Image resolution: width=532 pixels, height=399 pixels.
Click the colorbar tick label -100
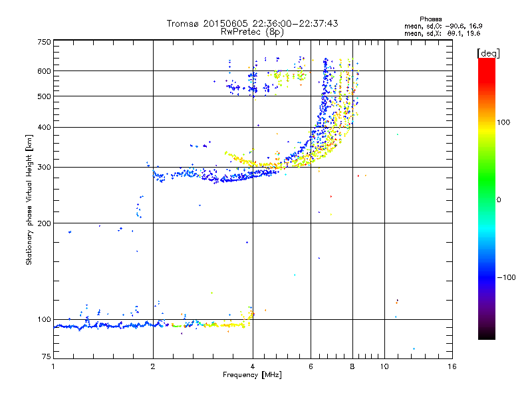[508, 277]
